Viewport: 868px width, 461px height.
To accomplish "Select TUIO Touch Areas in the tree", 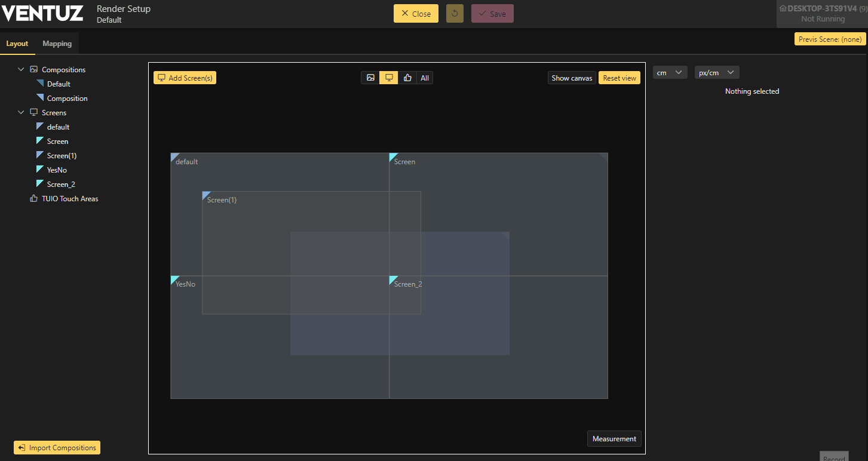I will pos(70,199).
